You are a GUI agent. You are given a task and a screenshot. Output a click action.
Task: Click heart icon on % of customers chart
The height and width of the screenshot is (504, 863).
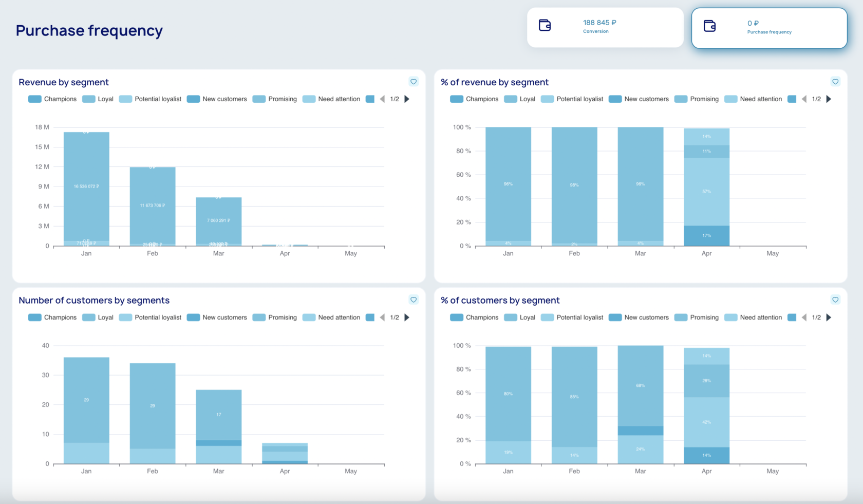pyautogui.click(x=835, y=300)
